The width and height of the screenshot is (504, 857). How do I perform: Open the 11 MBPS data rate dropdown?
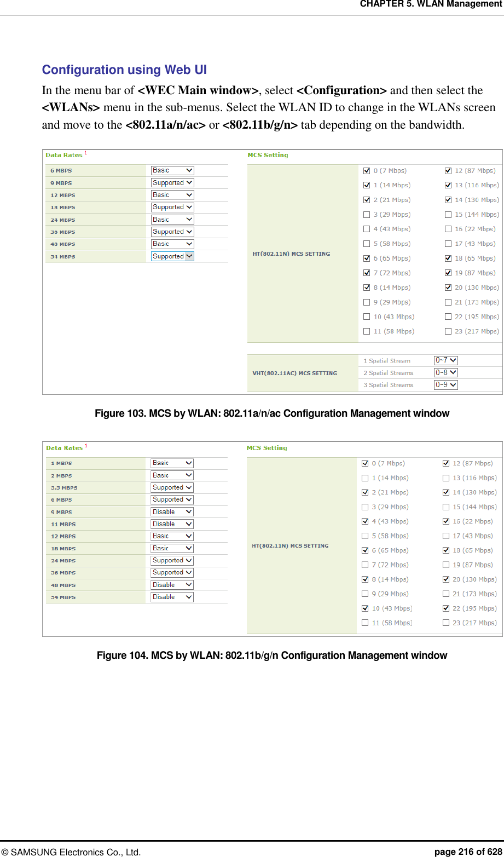click(172, 524)
